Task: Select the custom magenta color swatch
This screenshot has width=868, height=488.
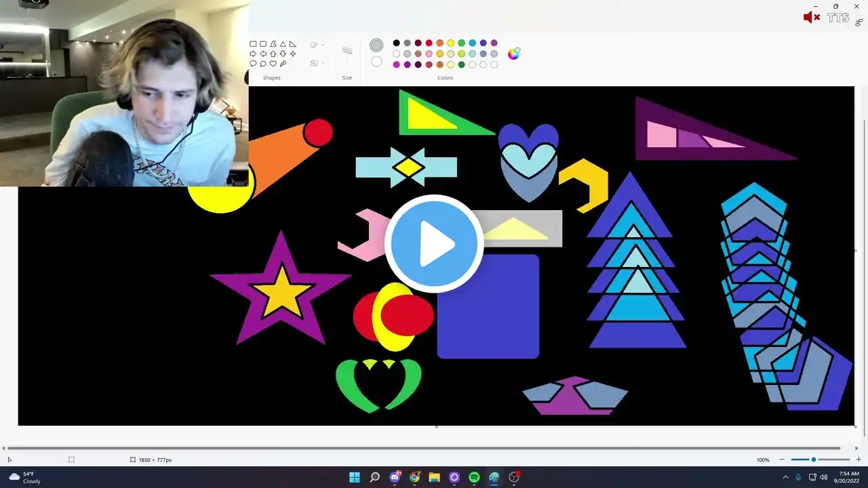Action: [397, 65]
